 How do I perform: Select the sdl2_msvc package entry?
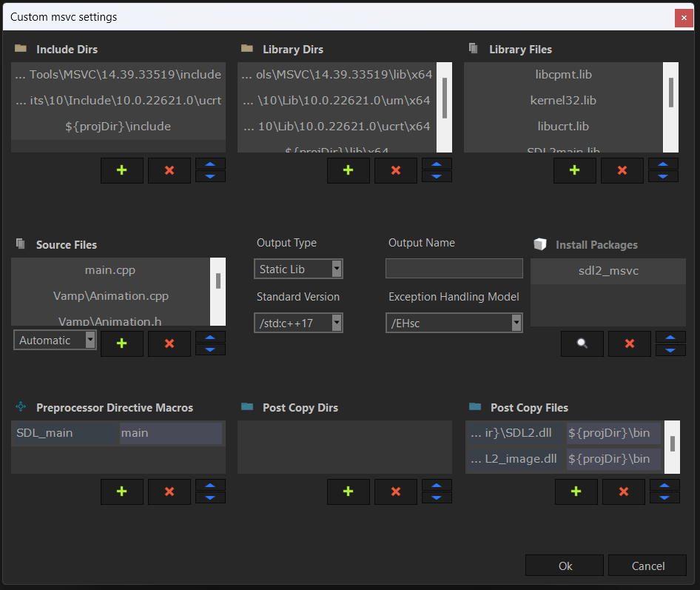coord(608,271)
